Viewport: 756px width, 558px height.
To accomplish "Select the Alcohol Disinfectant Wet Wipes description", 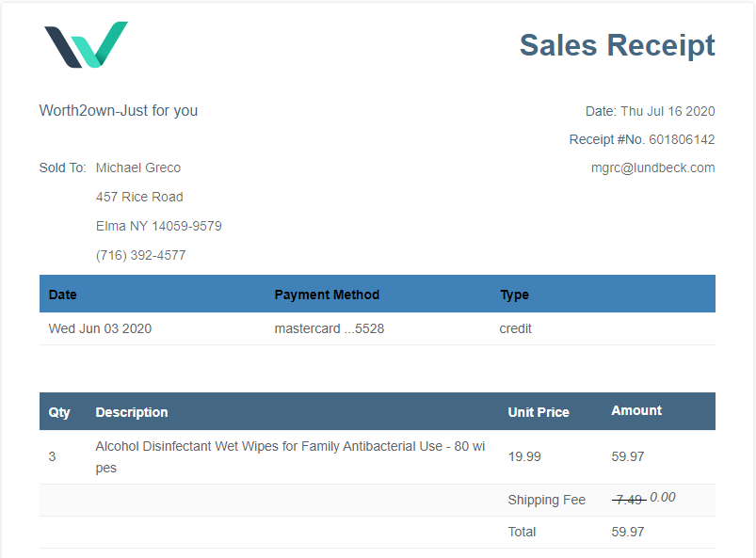I will click(x=290, y=456).
